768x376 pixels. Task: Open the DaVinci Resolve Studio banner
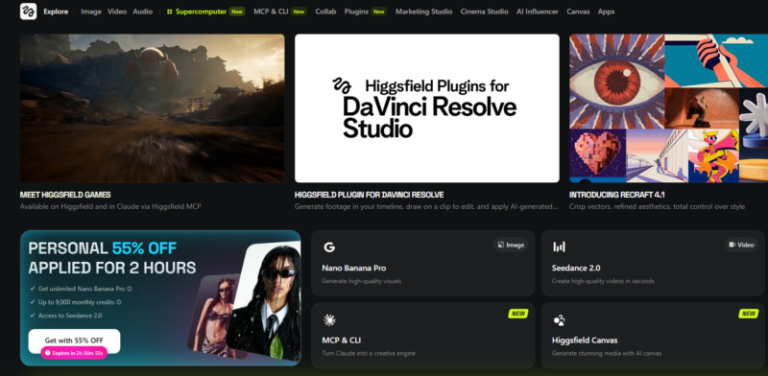click(x=427, y=108)
